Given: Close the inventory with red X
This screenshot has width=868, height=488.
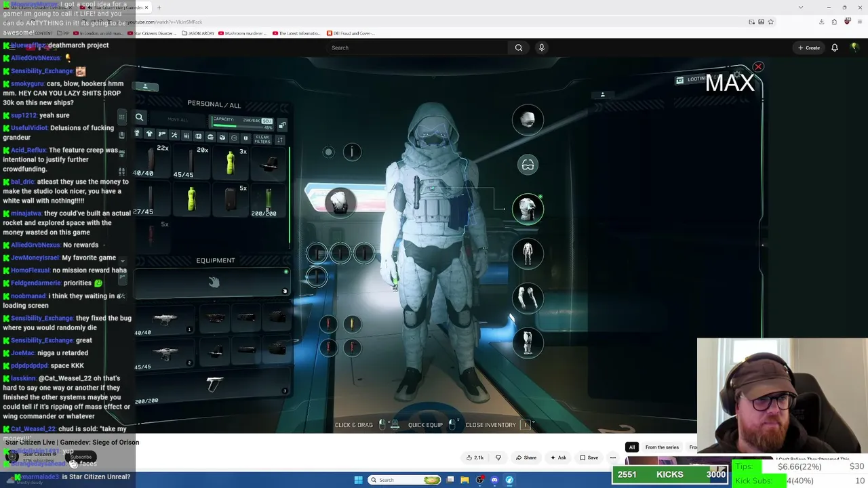Looking at the screenshot, I should (758, 66).
